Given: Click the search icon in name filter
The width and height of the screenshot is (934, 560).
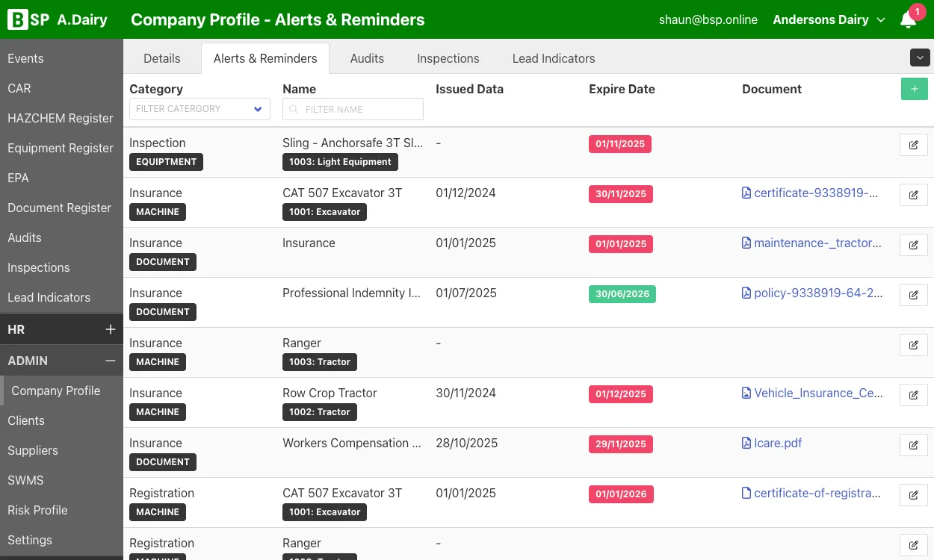Looking at the screenshot, I should click(294, 109).
